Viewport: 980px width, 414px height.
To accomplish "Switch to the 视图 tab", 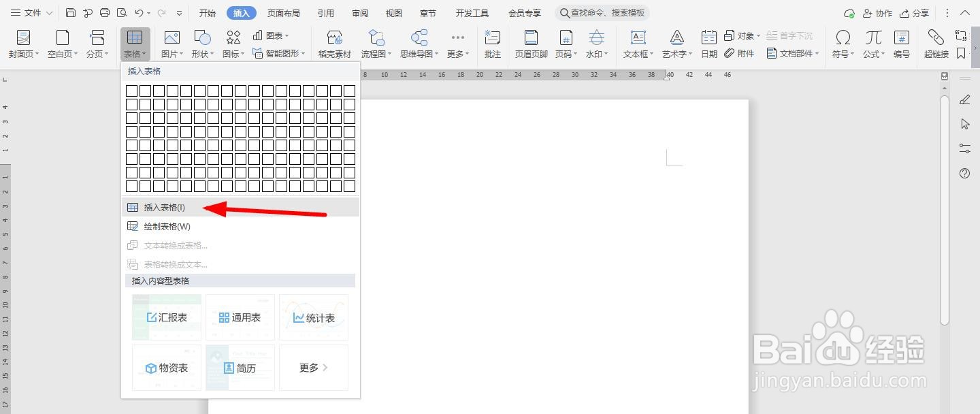I will 394,13.
